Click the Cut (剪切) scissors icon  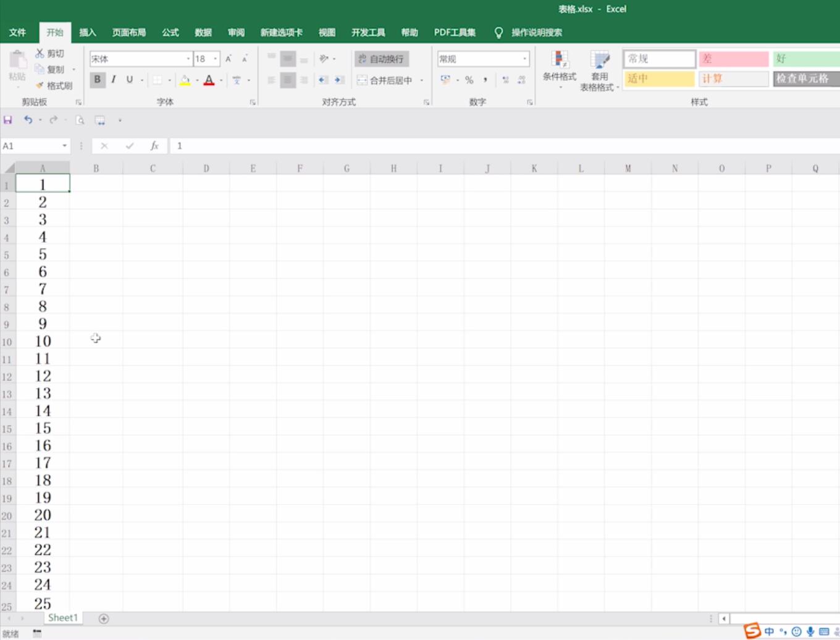click(x=40, y=53)
